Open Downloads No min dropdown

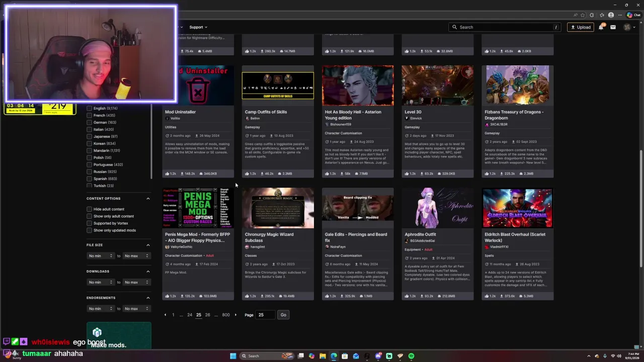point(101,282)
